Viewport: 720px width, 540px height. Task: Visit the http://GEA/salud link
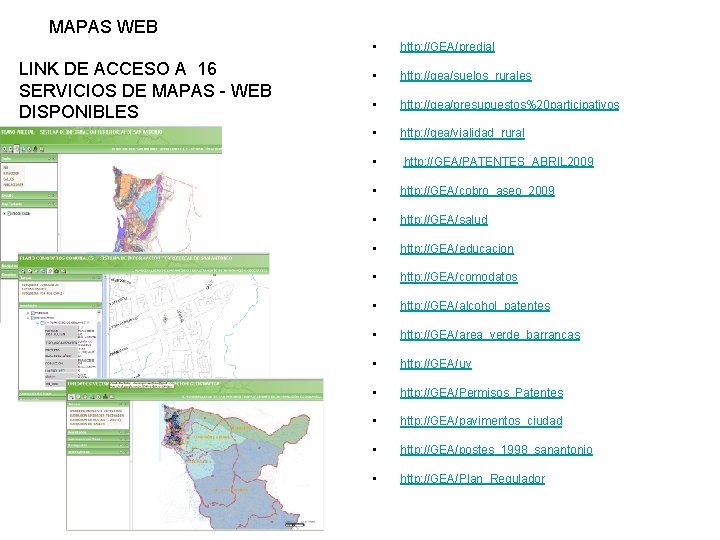(x=444, y=219)
